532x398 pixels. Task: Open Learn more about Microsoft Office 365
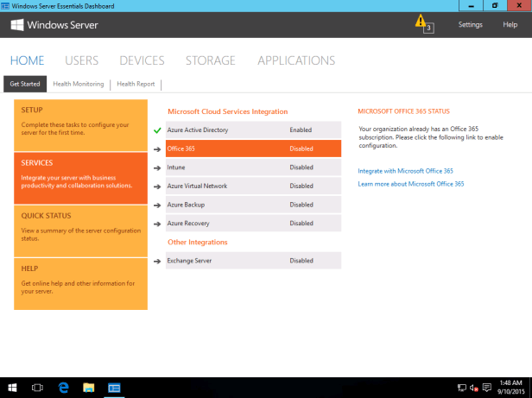(410, 184)
